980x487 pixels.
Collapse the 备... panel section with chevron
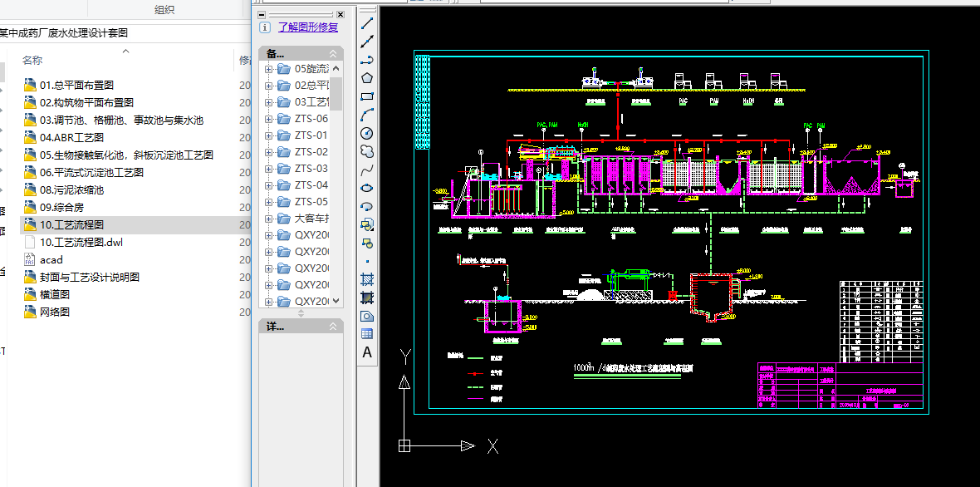tap(333, 54)
